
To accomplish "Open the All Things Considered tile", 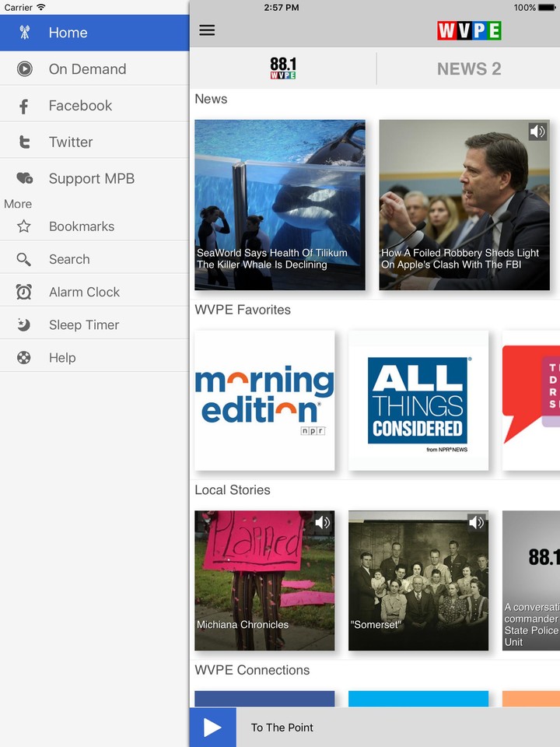I will [418, 400].
